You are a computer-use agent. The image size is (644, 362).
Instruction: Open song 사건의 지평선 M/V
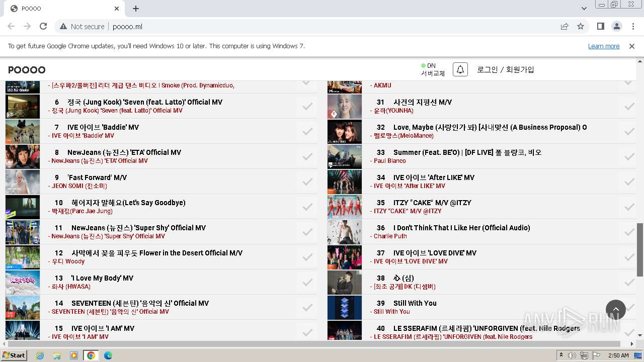[x=423, y=102]
